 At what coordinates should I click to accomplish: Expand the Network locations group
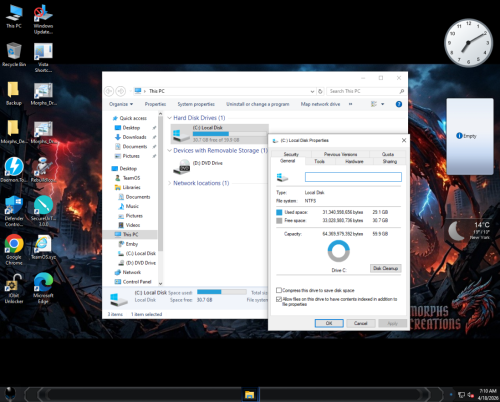click(170, 183)
